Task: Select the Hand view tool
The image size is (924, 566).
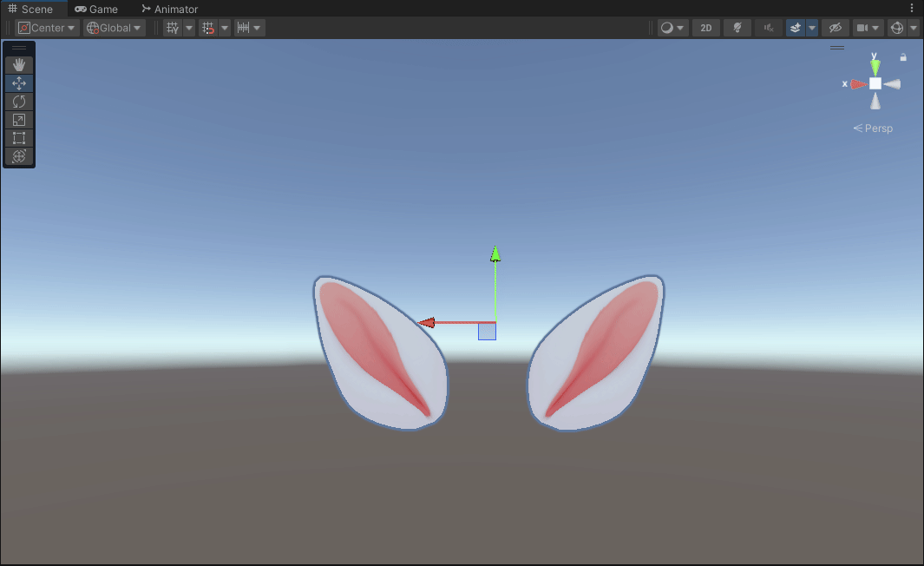Action: click(19, 65)
